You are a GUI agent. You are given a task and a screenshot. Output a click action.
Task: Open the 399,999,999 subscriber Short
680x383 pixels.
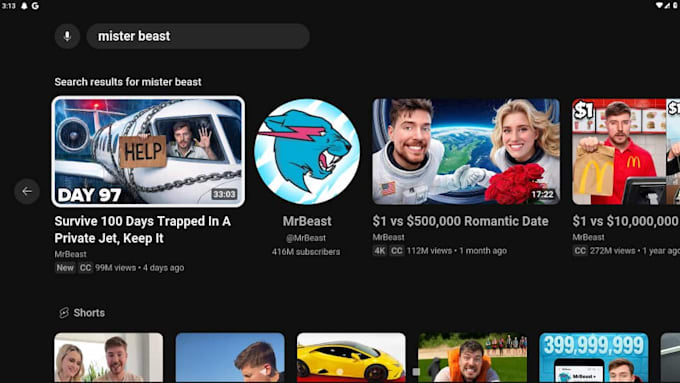click(594, 357)
